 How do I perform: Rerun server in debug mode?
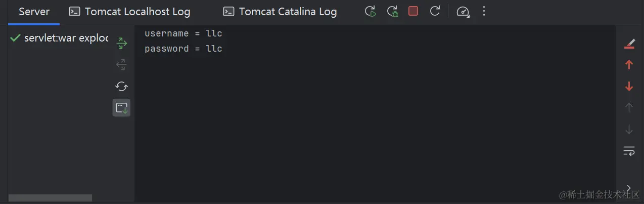(x=392, y=11)
